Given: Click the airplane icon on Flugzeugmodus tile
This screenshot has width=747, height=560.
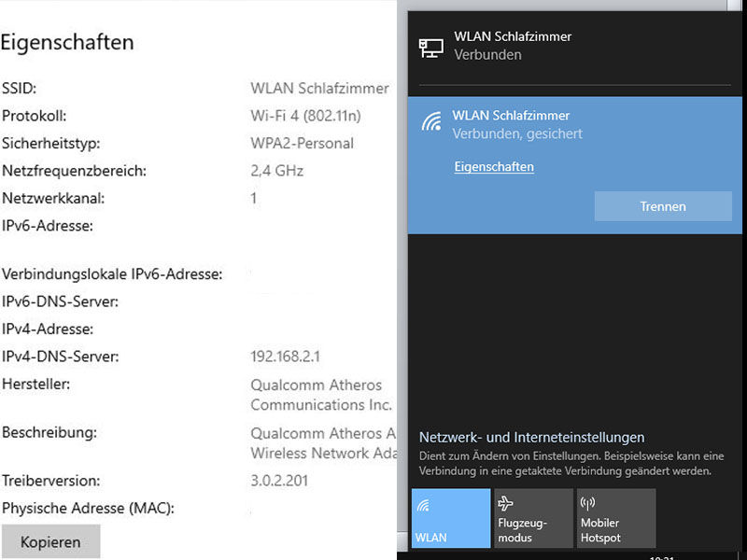Looking at the screenshot, I should tap(505, 503).
